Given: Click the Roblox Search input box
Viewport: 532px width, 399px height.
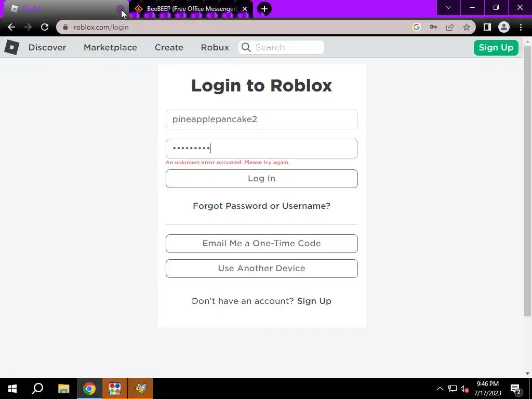Looking at the screenshot, I should [281, 47].
